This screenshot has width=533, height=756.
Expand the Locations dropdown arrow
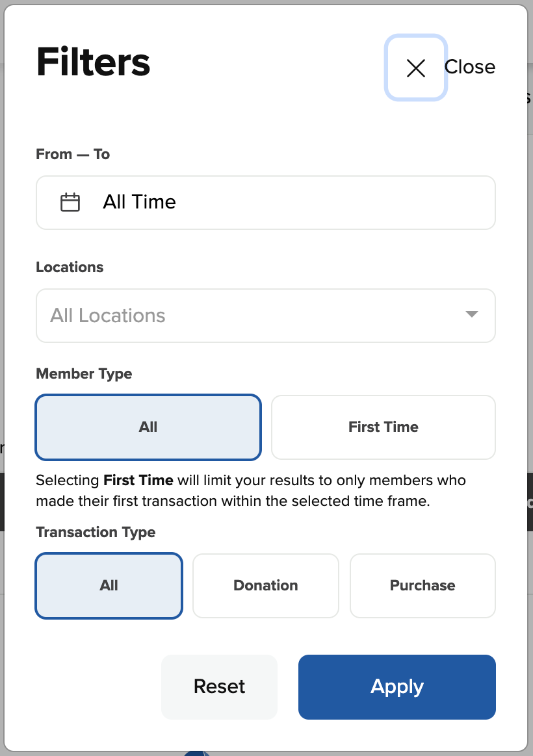tap(472, 315)
